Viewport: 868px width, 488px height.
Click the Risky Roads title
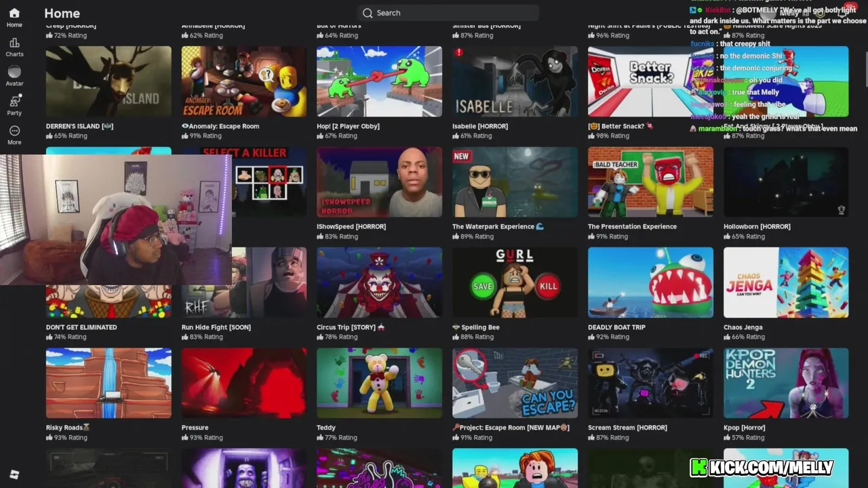tap(68, 428)
